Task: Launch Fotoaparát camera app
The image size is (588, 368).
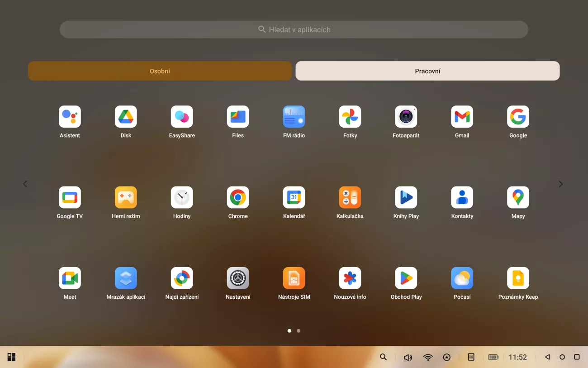Action: 406,117
